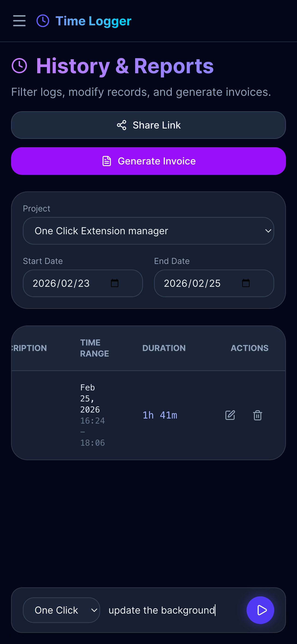Expand the chevron on One Click Extension manager
Screen dimensions: 297x644
tap(268, 231)
